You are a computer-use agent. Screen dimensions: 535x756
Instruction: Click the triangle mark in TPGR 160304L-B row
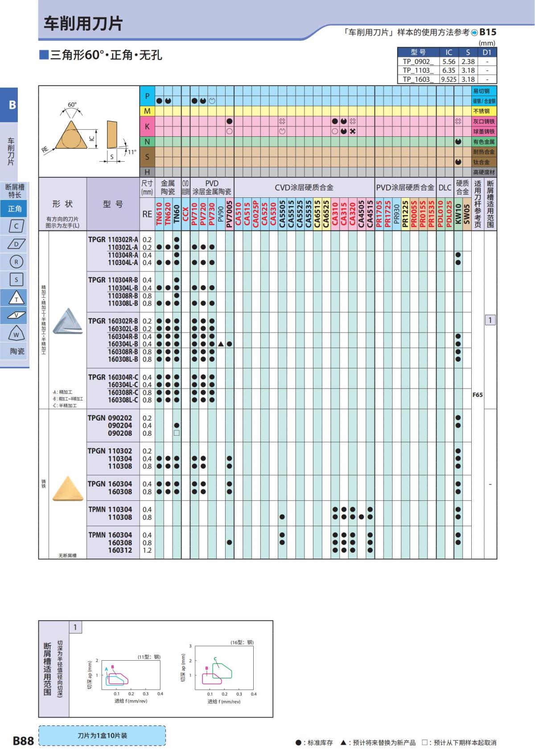coord(221,344)
